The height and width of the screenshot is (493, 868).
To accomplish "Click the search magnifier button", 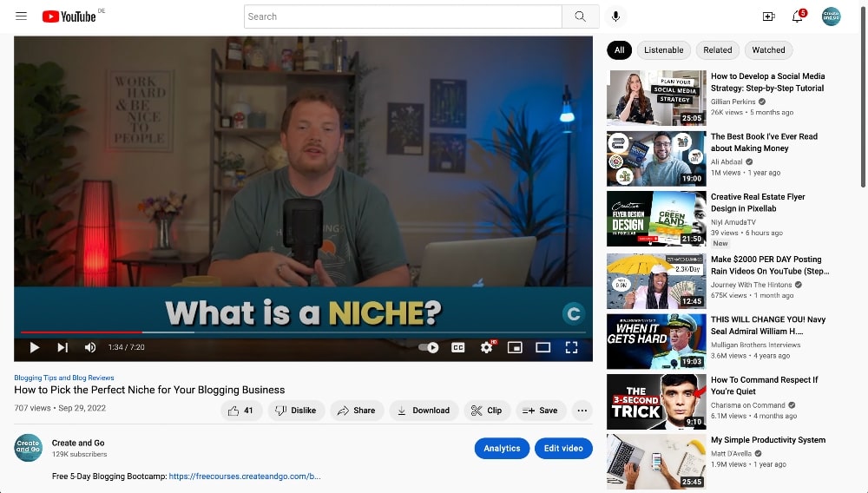I will [580, 16].
